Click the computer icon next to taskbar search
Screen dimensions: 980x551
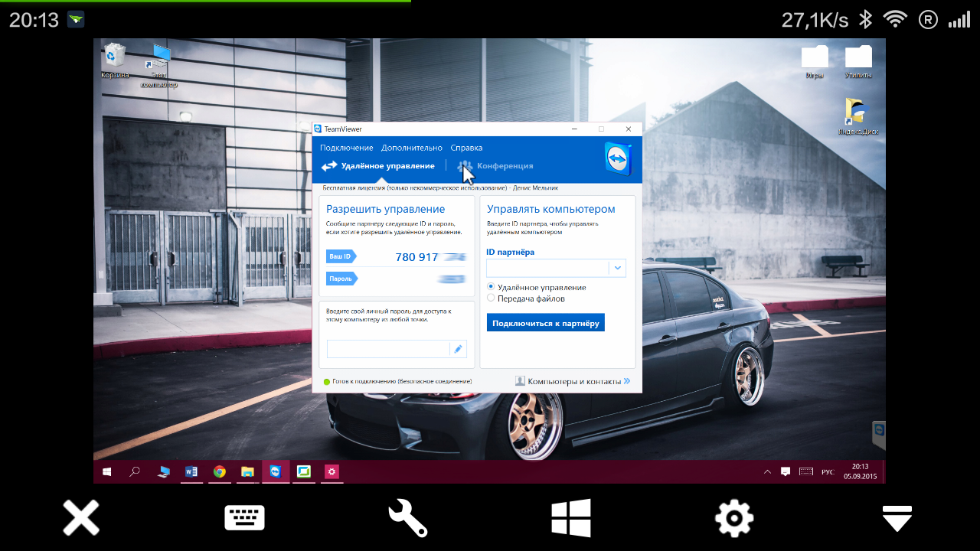[163, 472]
